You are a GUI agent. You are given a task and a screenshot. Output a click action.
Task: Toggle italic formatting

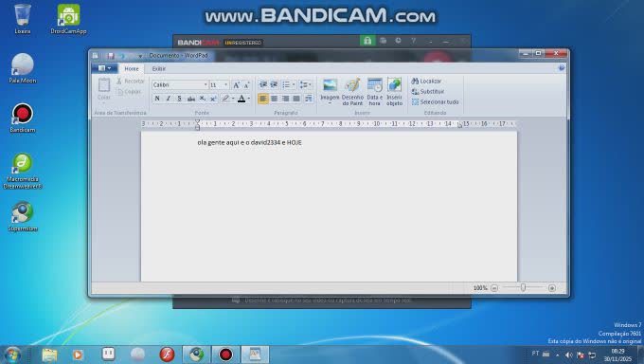[x=169, y=99]
